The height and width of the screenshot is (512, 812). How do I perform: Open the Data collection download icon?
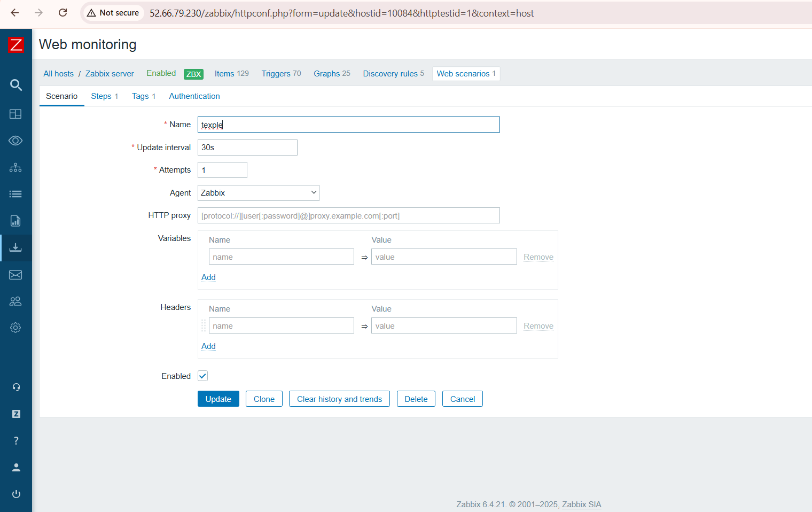(x=16, y=247)
